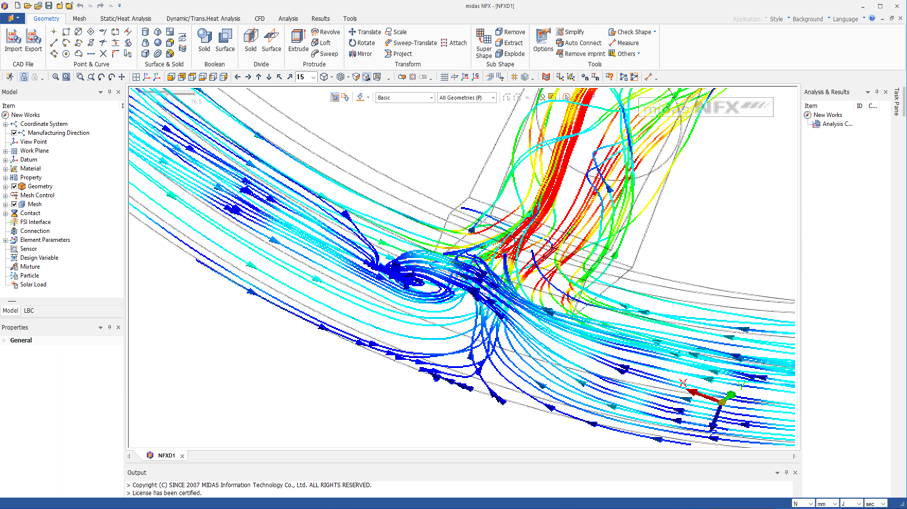Run the Auto Connect tool

(579, 43)
